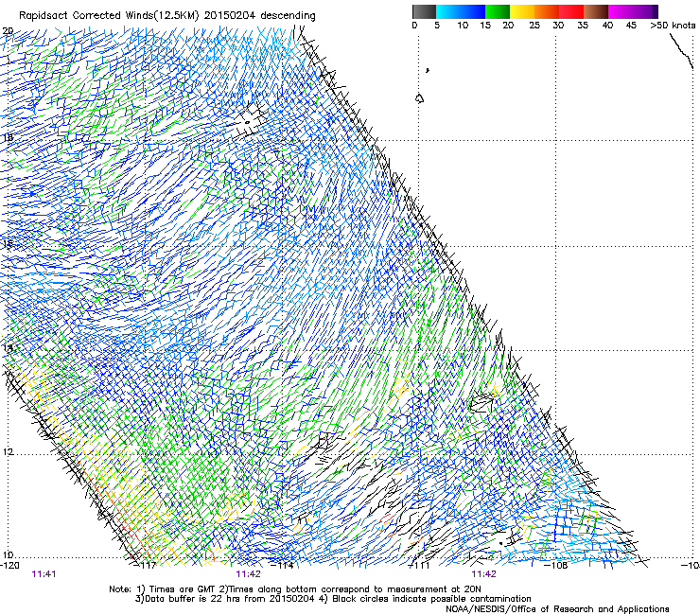700x615 pixels.
Task: Click the '25' legend scale label
Action: tap(534, 26)
